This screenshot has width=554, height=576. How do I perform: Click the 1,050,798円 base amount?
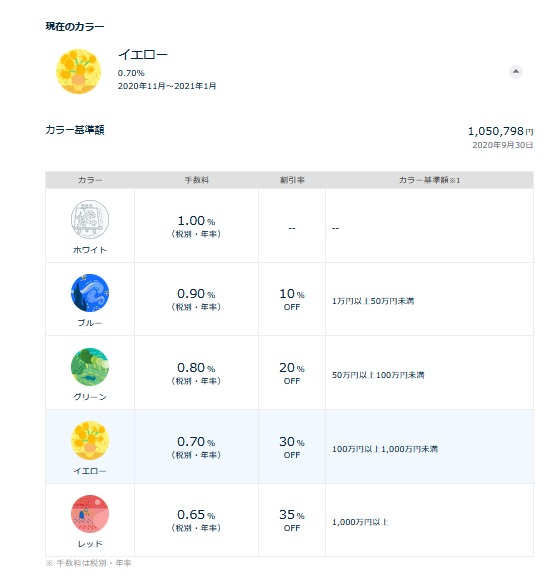pos(500,131)
